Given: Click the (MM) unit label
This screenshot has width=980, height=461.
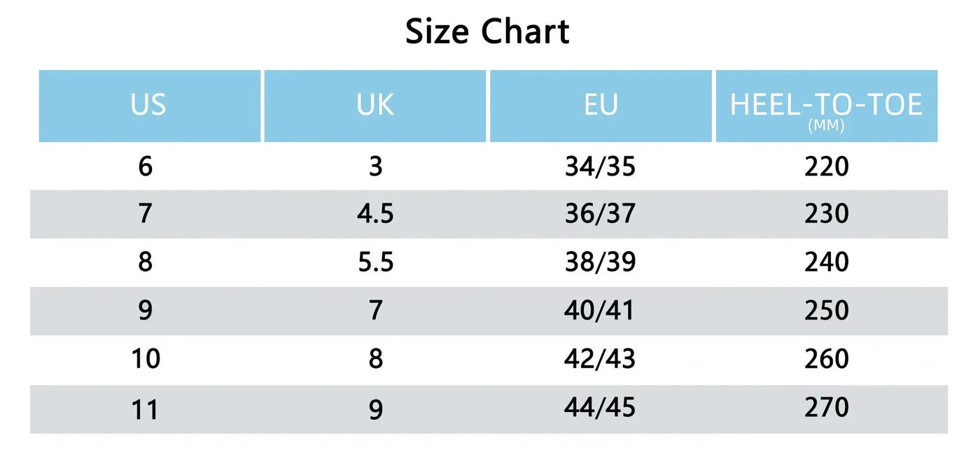Looking at the screenshot, I should coord(826,127).
